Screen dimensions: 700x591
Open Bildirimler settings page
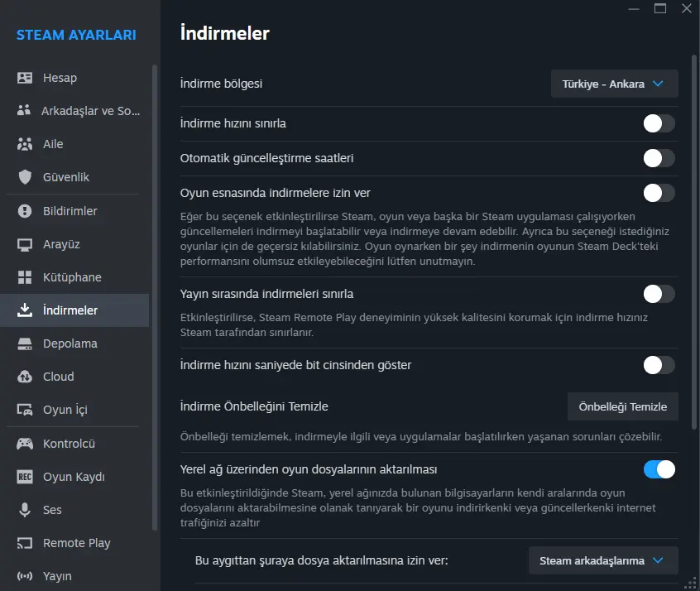click(x=74, y=211)
